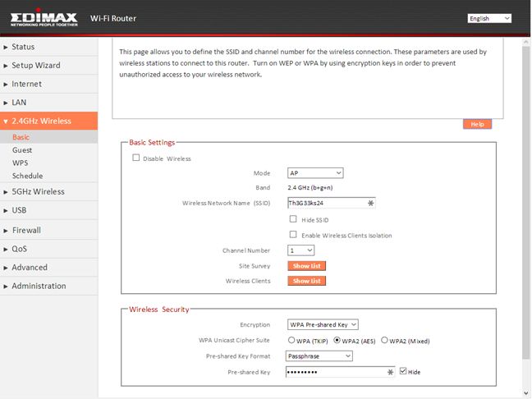Click into the Pre-shared Key password field
The width and height of the screenshot is (532, 399).
click(335, 372)
